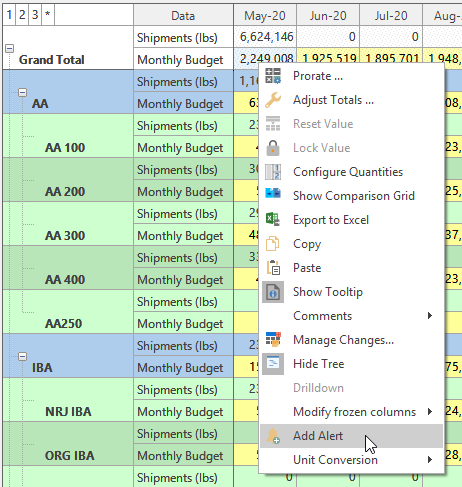Click the Configure Quantities icon
Viewport: 462px width, 487px height.
click(273, 172)
